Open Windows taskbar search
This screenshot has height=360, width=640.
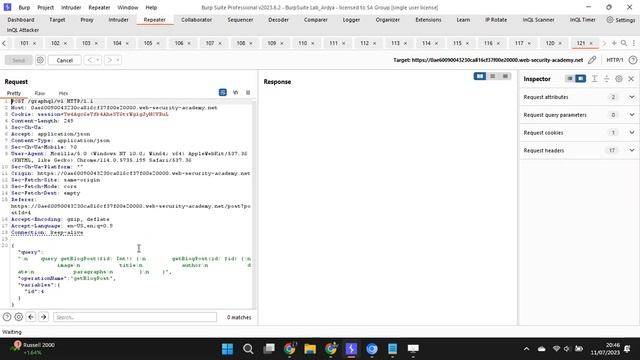tap(248, 349)
